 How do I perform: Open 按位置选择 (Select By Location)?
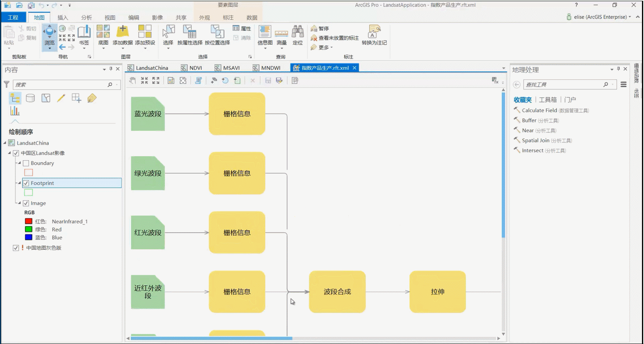tap(218, 35)
